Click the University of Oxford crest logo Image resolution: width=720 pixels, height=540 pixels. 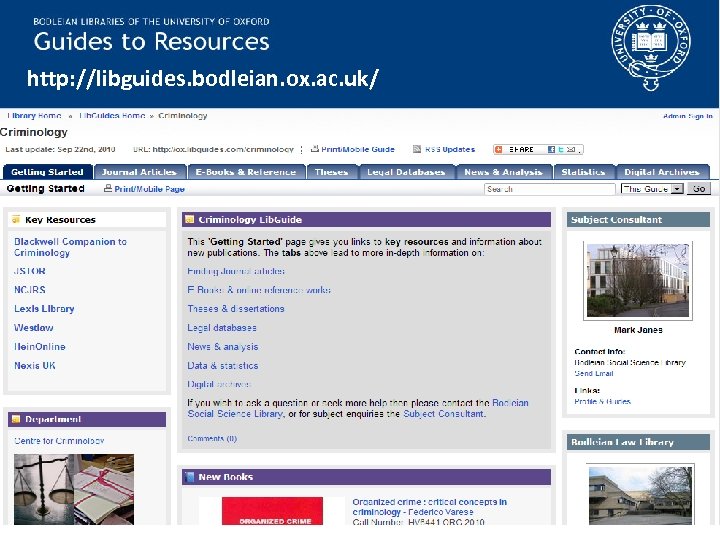point(651,49)
